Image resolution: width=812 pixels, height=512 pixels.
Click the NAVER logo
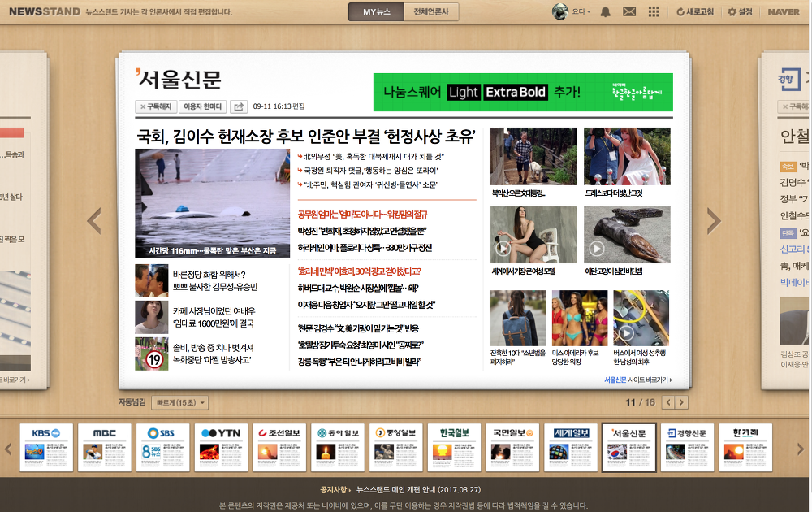(x=782, y=11)
